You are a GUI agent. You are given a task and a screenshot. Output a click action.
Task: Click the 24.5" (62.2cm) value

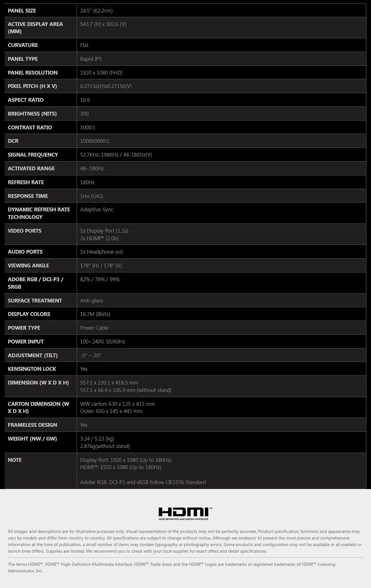96,11
